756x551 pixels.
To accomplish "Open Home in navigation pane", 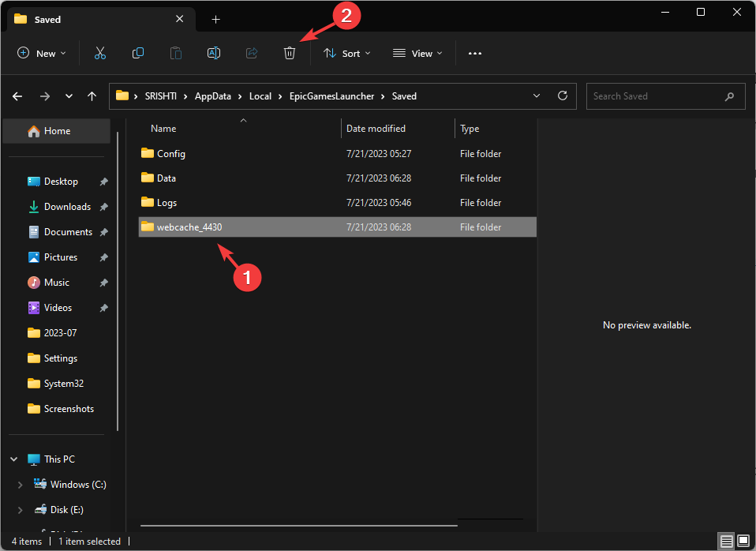I will (x=56, y=131).
